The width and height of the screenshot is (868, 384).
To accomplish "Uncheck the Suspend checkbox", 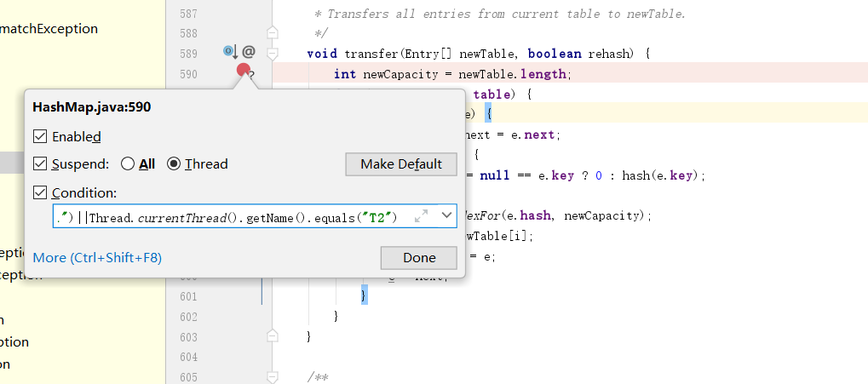I will click(40, 163).
